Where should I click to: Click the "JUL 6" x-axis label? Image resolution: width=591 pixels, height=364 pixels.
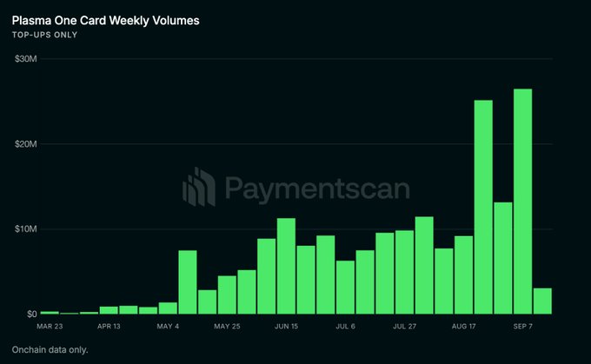(345, 327)
